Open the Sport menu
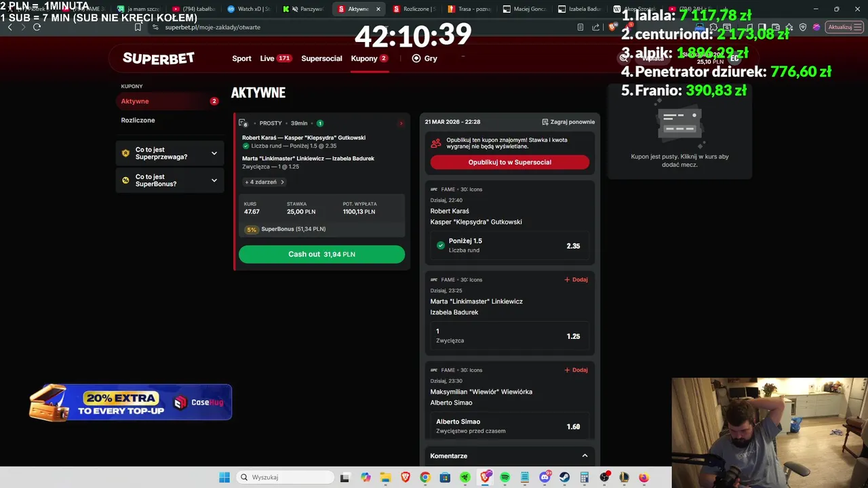The width and height of the screenshot is (868, 488). [x=241, y=58]
